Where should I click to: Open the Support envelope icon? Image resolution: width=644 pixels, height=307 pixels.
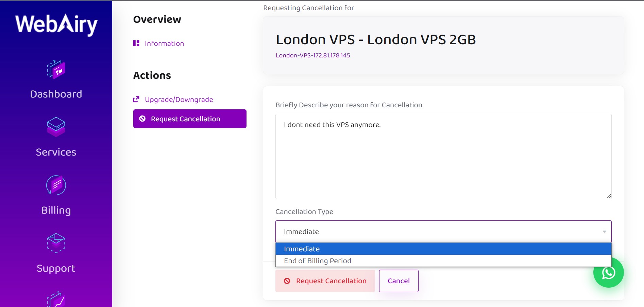pos(56,243)
